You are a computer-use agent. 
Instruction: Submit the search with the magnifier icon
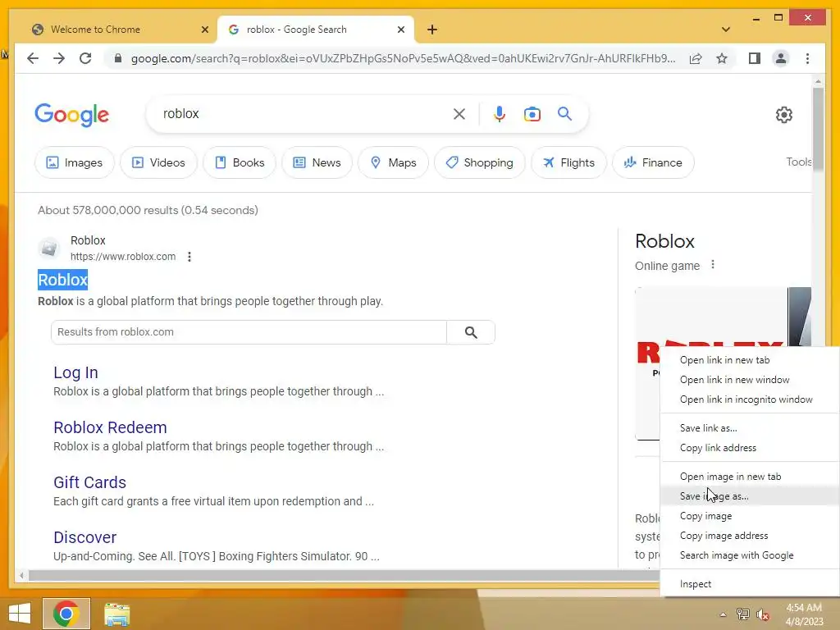pyautogui.click(x=564, y=113)
